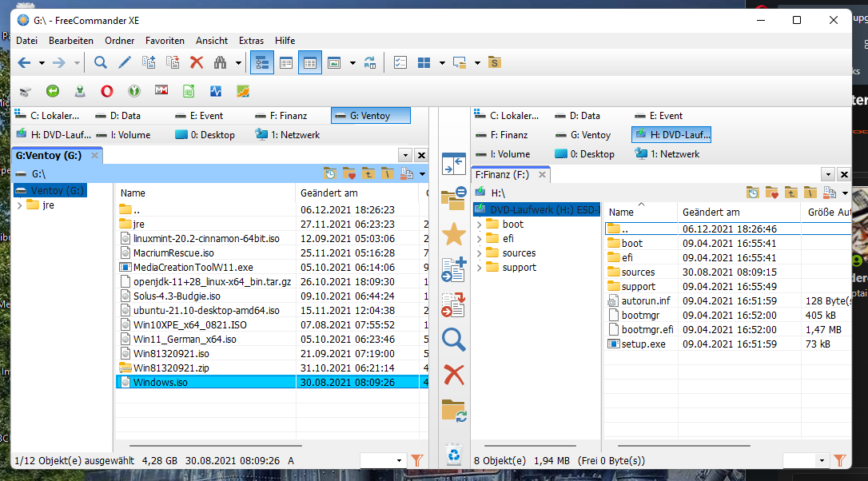Toggle the folder tree view button
The width and height of the screenshot is (868, 481).
[x=262, y=62]
